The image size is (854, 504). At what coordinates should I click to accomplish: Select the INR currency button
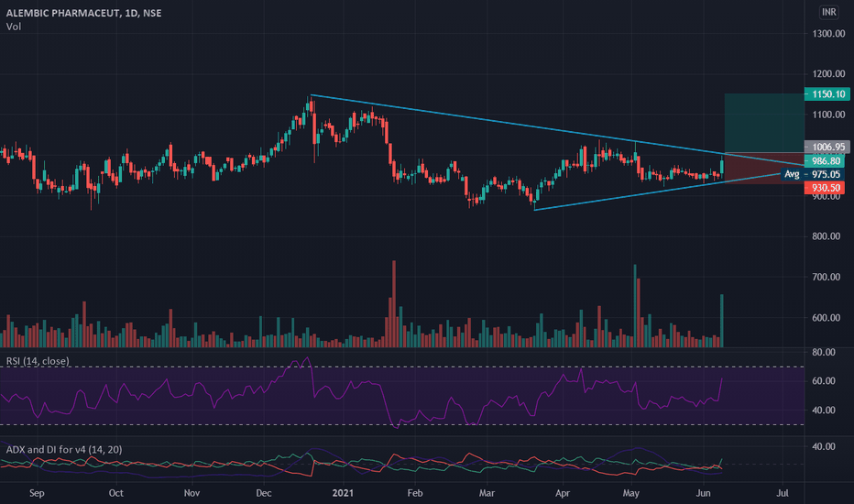pos(829,12)
